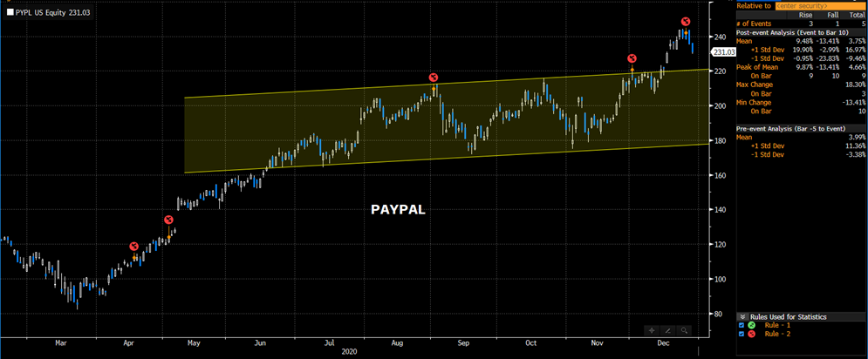Click the 11.36% pre-event value
The image size is (868, 359).
tap(854, 146)
